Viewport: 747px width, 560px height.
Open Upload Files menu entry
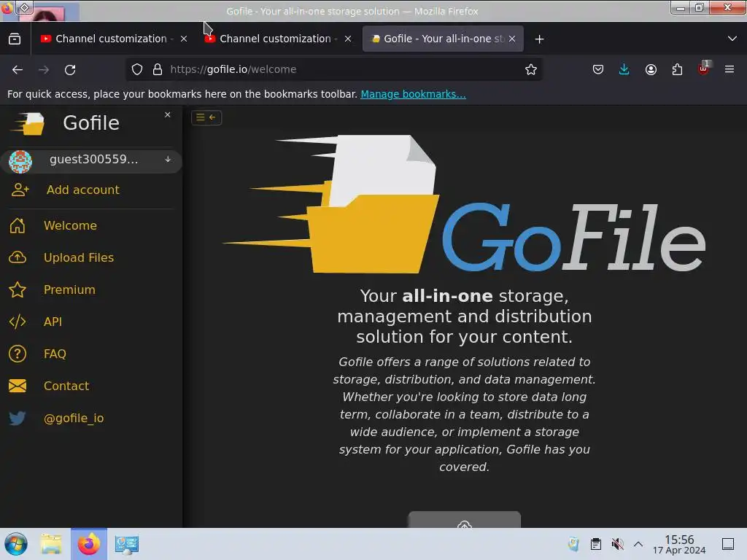pyautogui.click(x=79, y=257)
